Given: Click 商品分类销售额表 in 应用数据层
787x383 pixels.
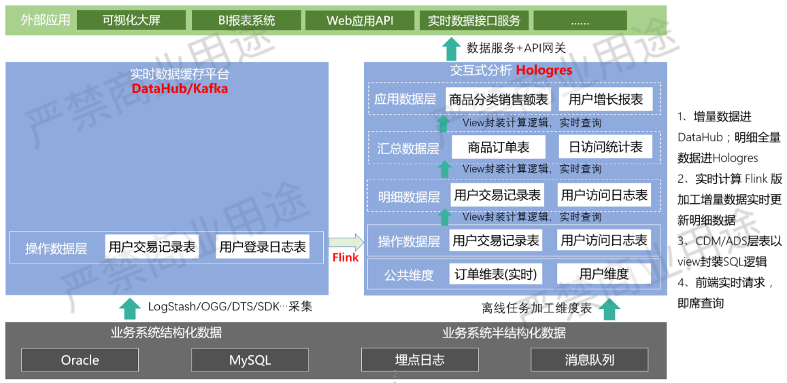Looking at the screenshot, I should (499, 99).
